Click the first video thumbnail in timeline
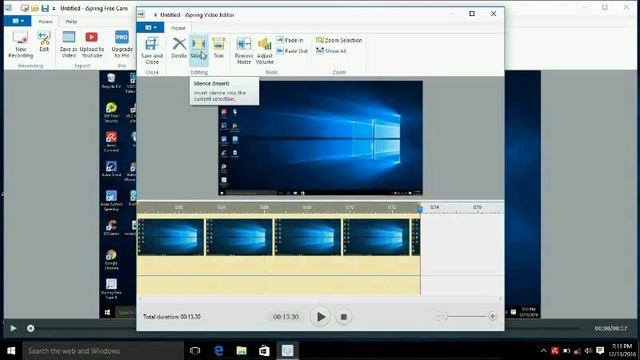Screen dimensions: 640x360 pyautogui.click(x=171, y=237)
